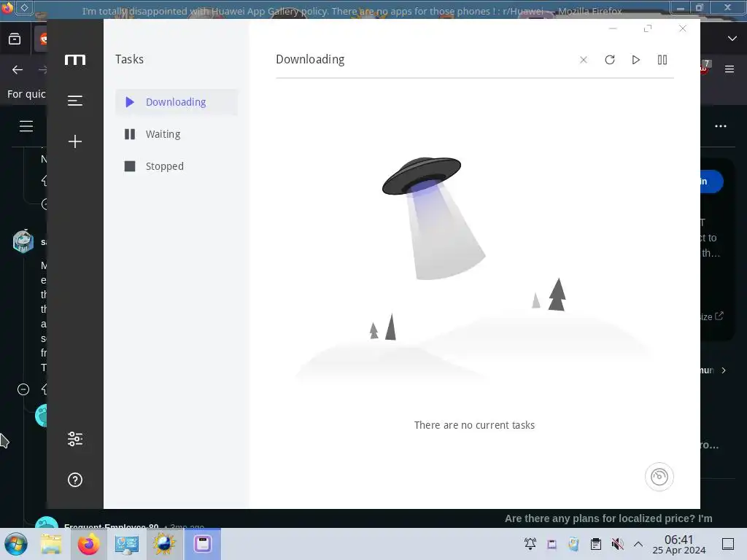
Task: Click the Firefox extension badge icon
Action: coord(705,67)
